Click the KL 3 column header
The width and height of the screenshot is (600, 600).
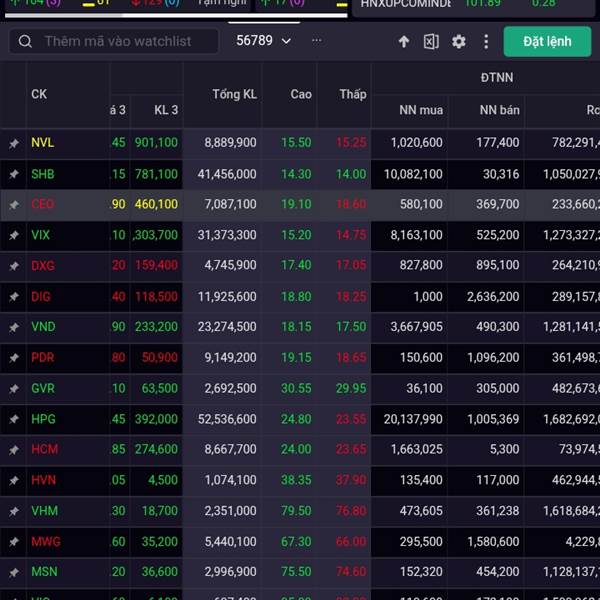[166, 110]
